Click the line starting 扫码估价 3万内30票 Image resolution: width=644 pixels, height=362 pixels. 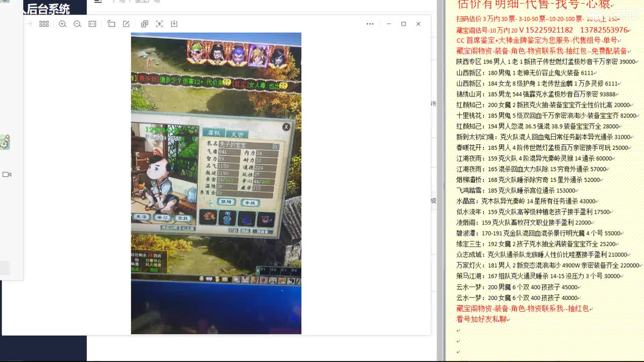(x=538, y=19)
